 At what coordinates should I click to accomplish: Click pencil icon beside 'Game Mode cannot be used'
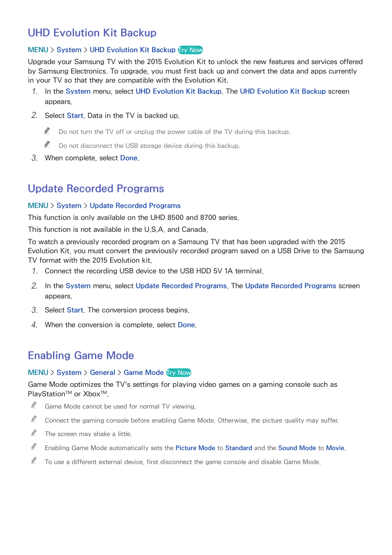(x=34, y=405)
